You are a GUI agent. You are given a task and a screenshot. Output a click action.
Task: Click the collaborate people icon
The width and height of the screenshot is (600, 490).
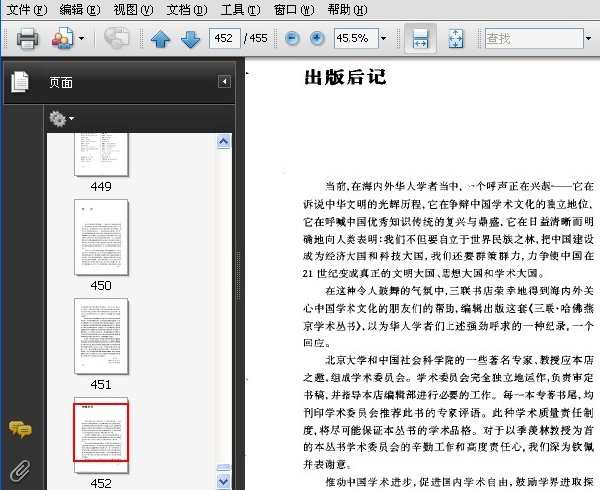tap(62, 38)
